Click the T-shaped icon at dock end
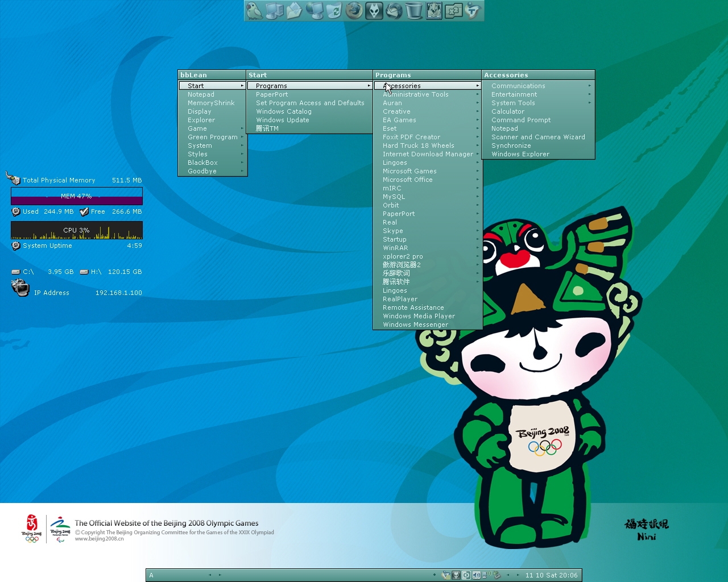Image resolution: width=728 pixels, height=582 pixels. [x=473, y=11]
